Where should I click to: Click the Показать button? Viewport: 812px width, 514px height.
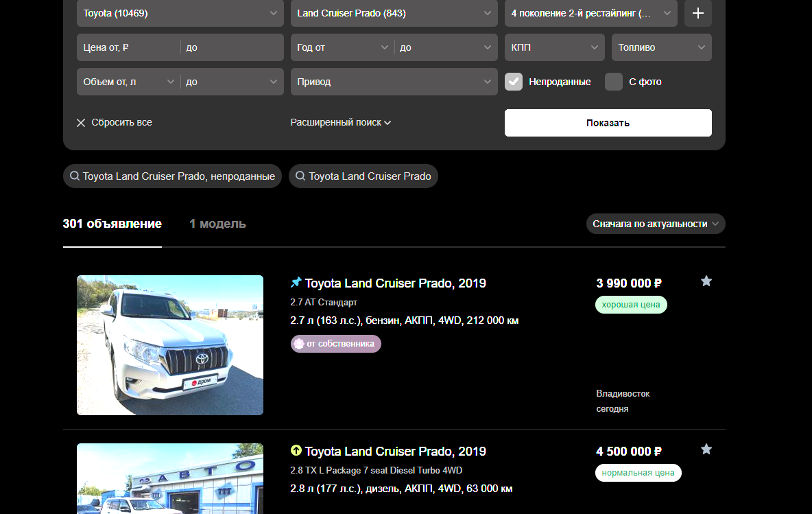point(608,123)
